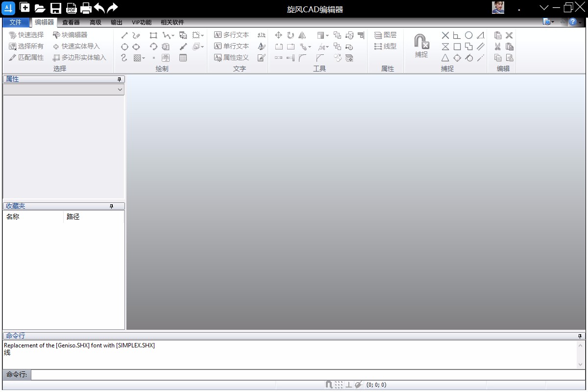This screenshot has height=392, width=588.
Task: Select the Rotate tool
Action: (291, 35)
